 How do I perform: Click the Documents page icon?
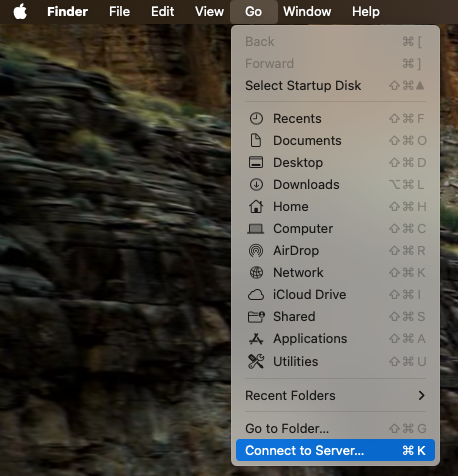(x=256, y=141)
